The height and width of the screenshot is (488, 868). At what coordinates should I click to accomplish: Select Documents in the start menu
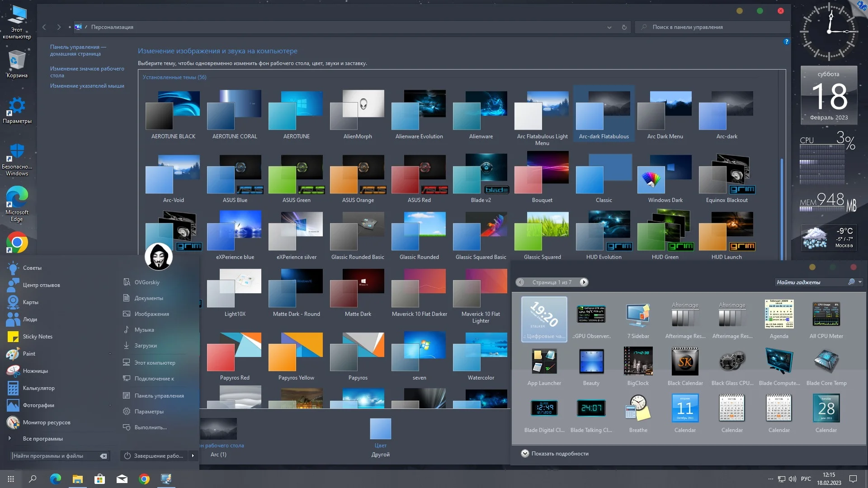(148, 298)
